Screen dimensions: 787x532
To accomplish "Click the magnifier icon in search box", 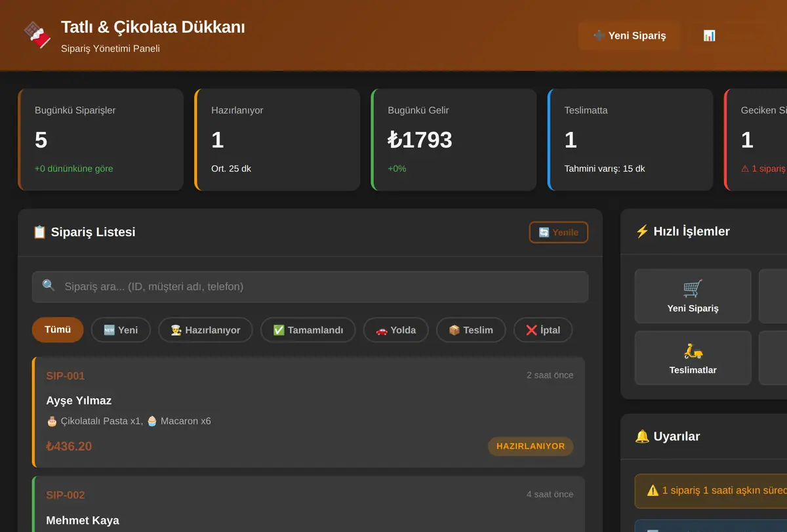I will (49, 286).
